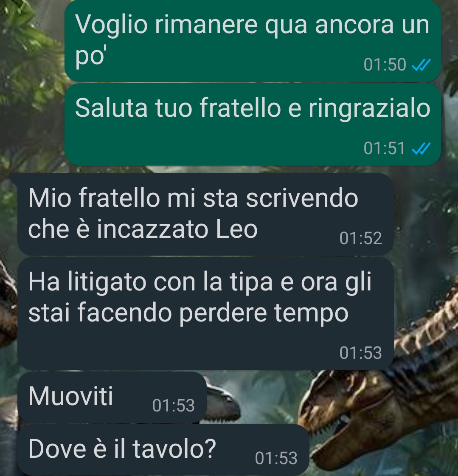Screen dimensions: 458x476
Task: Tap the word 'tavolo?' in last message
Action: [174, 449]
